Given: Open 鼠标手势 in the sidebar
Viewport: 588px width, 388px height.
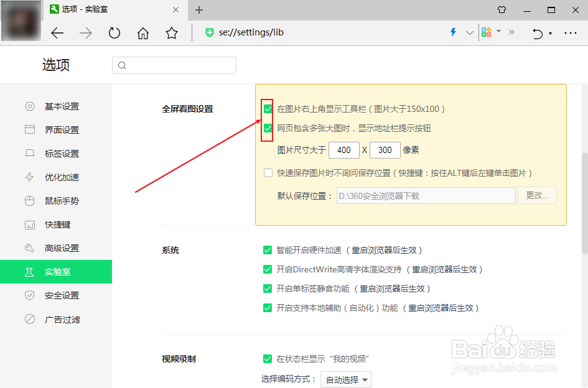Looking at the screenshot, I should [56, 201].
